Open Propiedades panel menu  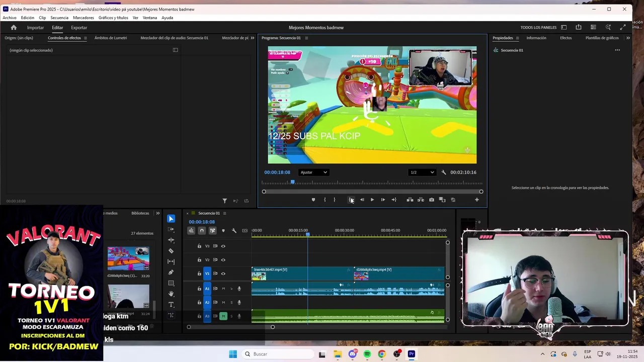tap(517, 38)
